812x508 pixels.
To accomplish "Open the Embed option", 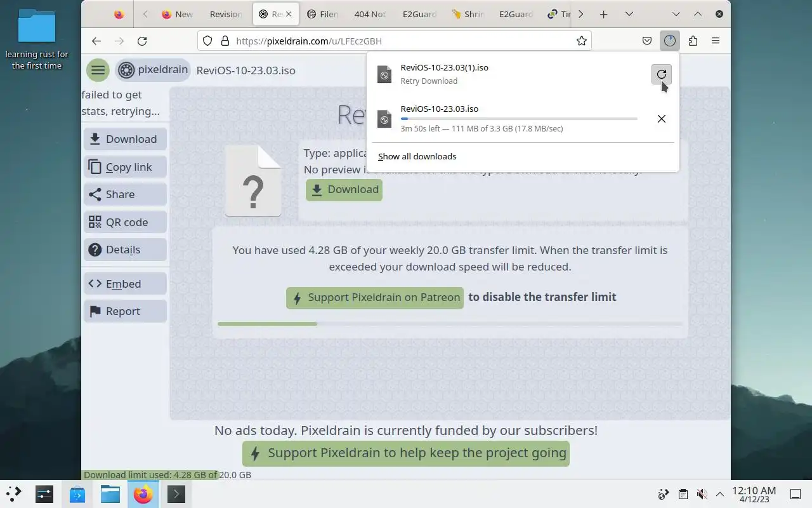I will tap(125, 284).
